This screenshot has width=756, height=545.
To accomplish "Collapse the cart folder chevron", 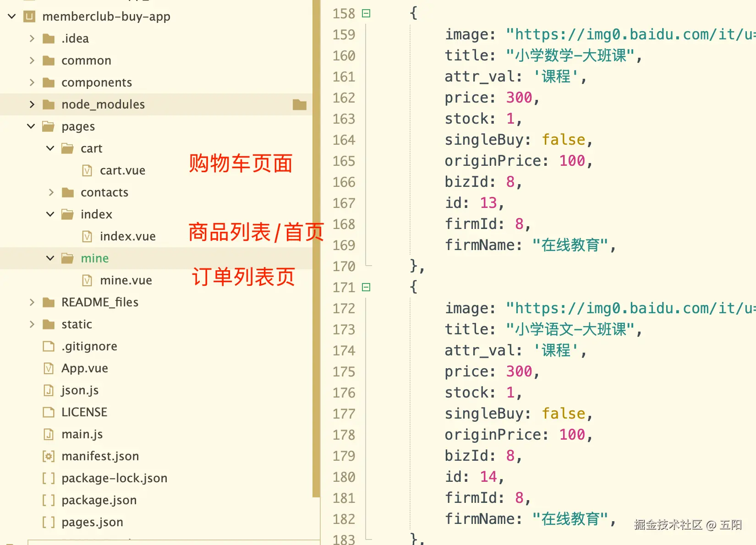I will coord(50,148).
